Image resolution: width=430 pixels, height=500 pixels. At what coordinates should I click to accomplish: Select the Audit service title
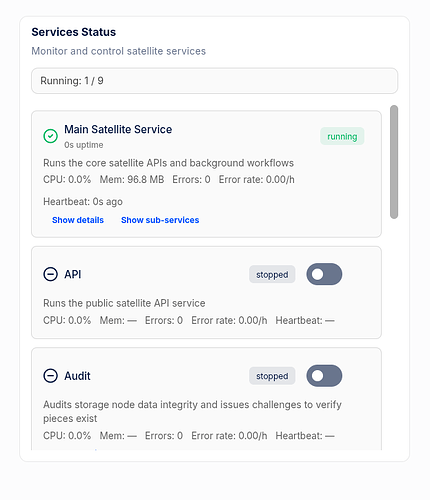[77, 376]
